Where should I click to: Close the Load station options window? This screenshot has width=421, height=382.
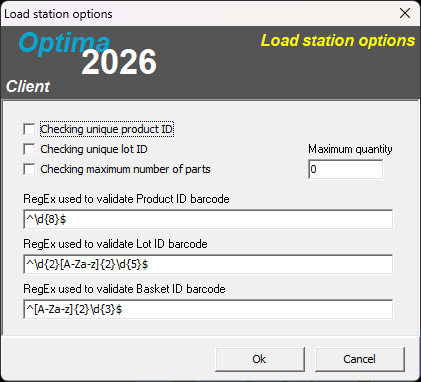pos(405,13)
